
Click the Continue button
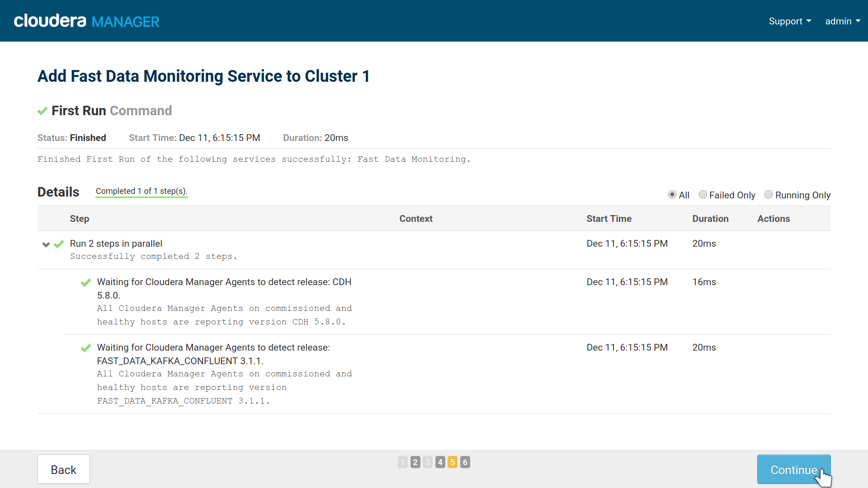tap(794, 469)
